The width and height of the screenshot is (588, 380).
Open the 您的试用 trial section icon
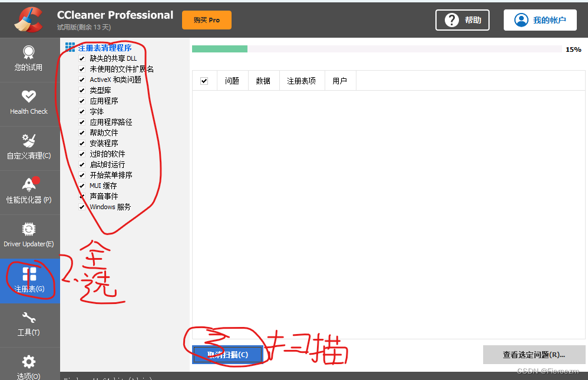pyautogui.click(x=28, y=52)
